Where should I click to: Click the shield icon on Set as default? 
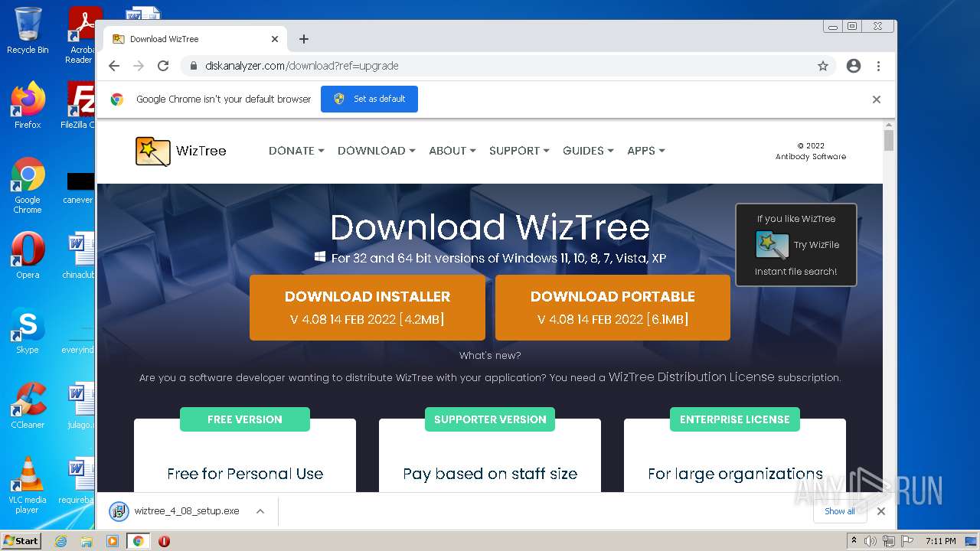[339, 99]
